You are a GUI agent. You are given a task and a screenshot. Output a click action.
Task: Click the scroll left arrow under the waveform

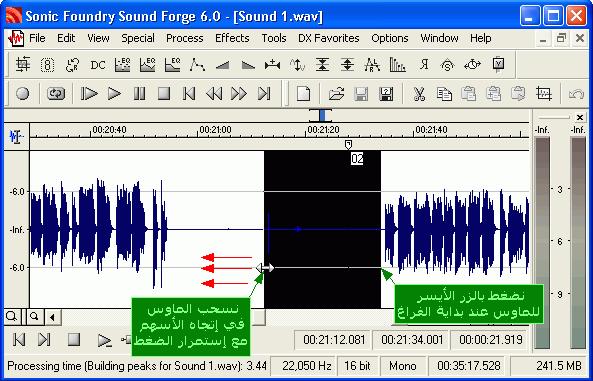coord(53,317)
